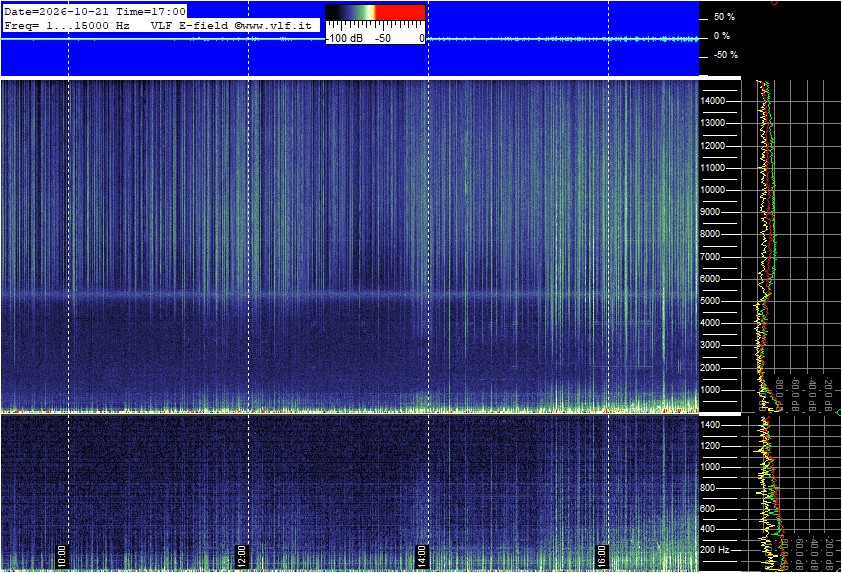Click the 9000 frequency axis label
Image resolution: width=842 pixels, height=573 pixels.
710,212
